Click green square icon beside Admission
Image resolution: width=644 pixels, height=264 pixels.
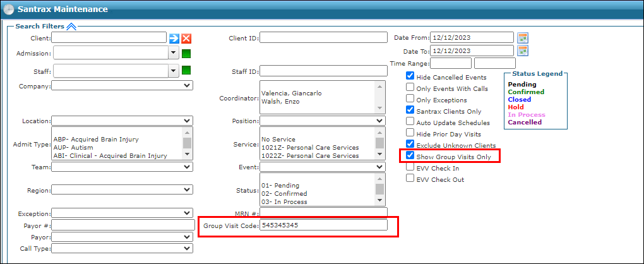(186, 54)
